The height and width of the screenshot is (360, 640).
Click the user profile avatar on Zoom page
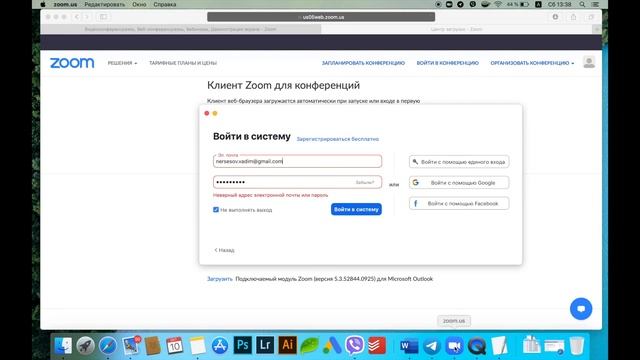(x=589, y=62)
